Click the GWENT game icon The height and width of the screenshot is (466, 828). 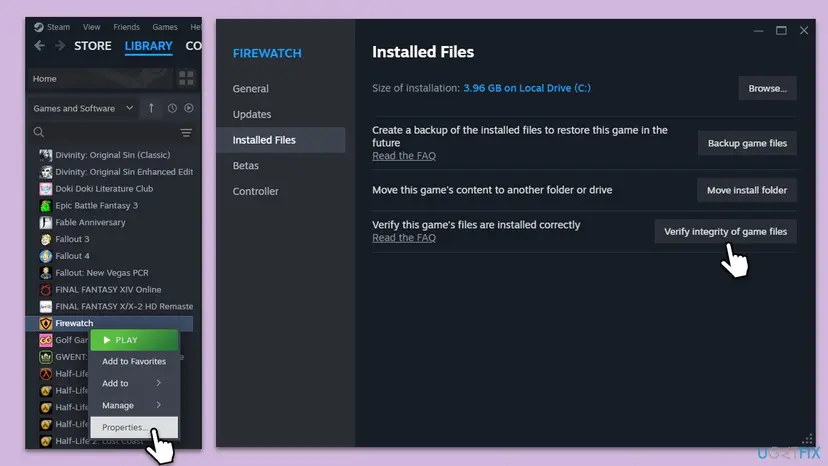pyautogui.click(x=46, y=357)
